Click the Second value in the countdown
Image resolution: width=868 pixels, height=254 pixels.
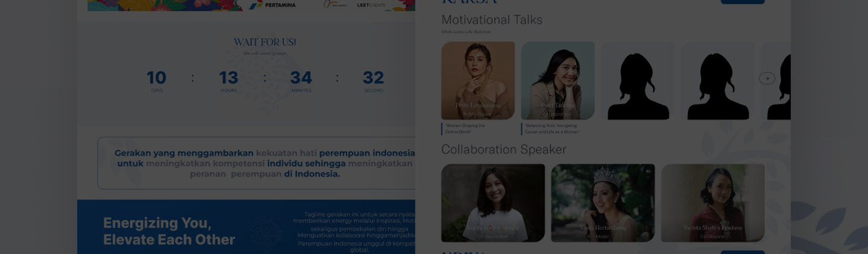[x=373, y=78]
